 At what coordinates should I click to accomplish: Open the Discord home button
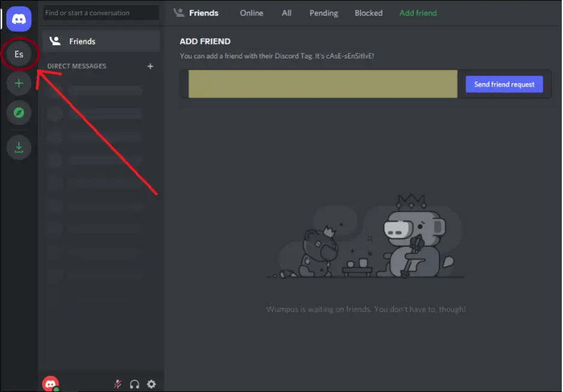pyautogui.click(x=19, y=19)
